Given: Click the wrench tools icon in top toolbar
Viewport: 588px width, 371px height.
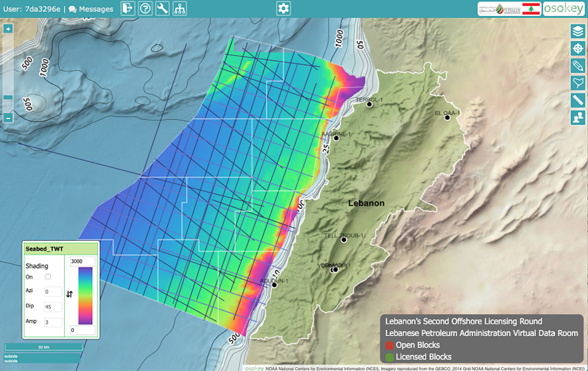Looking at the screenshot, I should click(163, 9).
